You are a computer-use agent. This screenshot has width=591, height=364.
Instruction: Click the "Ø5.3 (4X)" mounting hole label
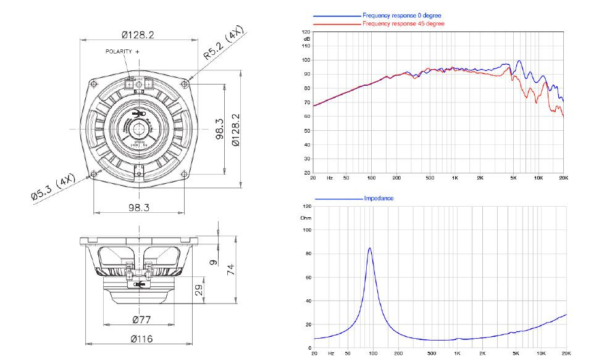(x=53, y=187)
